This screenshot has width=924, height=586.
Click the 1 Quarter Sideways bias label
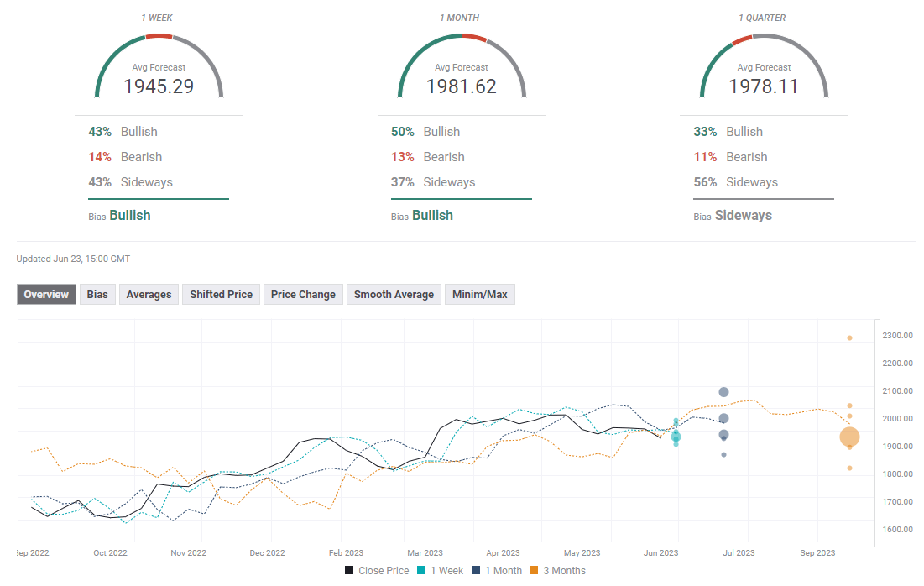(x=743, y=216)
